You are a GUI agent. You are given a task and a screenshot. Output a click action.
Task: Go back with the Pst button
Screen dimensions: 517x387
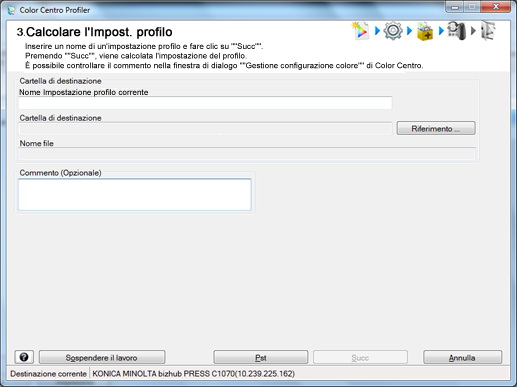tap(261, 358)
